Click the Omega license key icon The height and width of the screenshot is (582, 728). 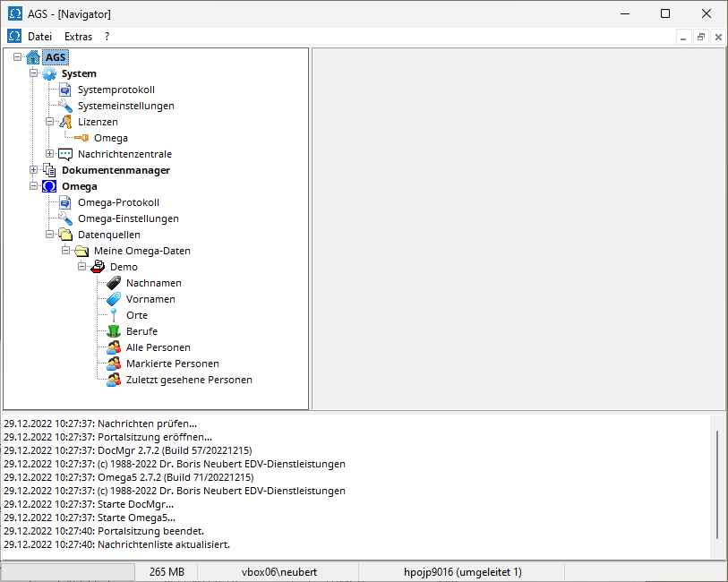click(81, 138)
